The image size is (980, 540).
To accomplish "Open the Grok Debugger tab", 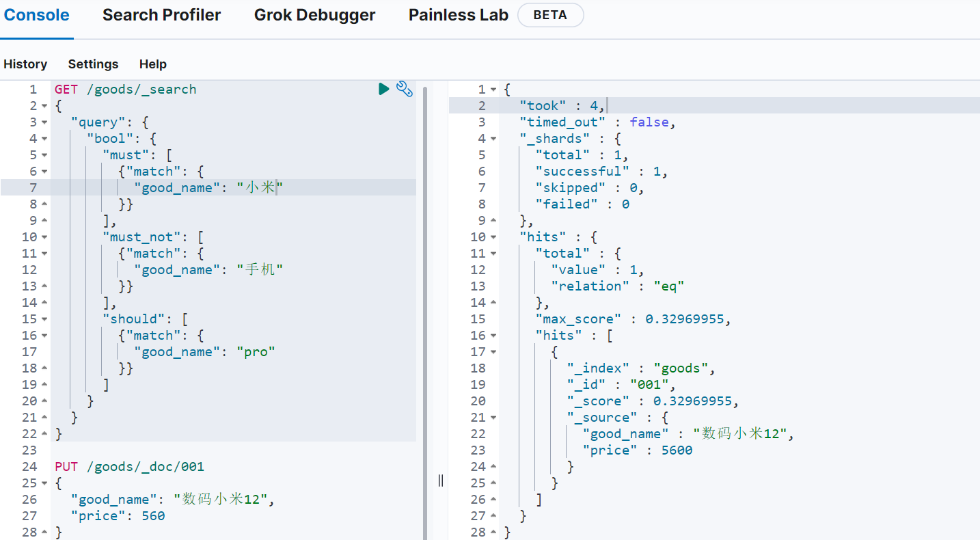I will click(314, 15).
